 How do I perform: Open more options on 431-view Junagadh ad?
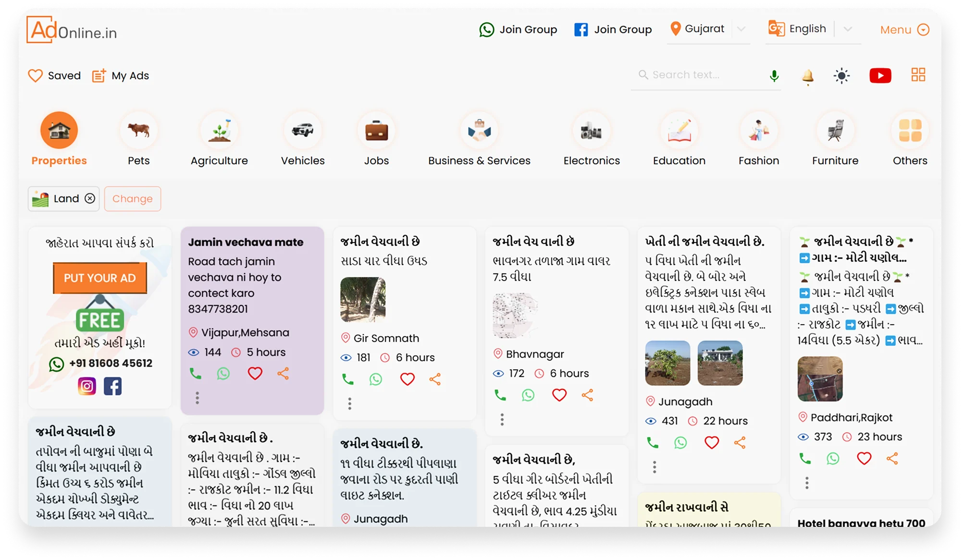click(x=655, y=467)
